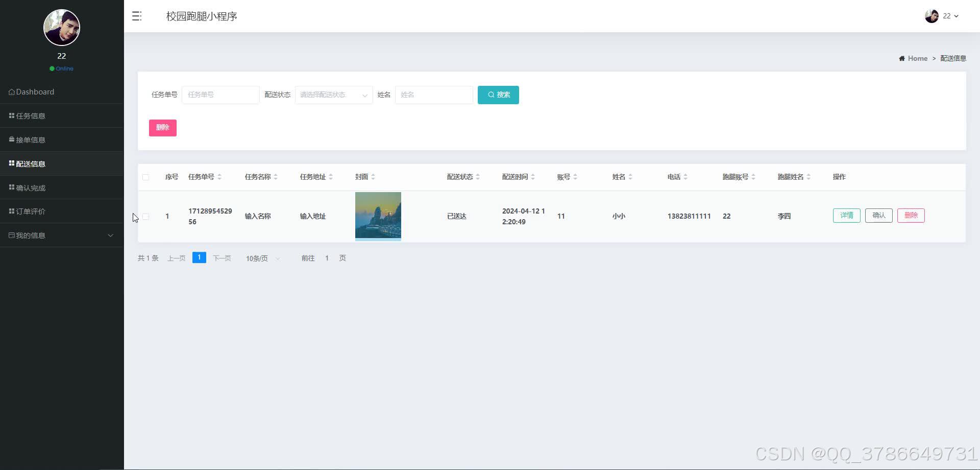Sort by 任务名称 column arrows
Viewport: 980px width, 470px height.
tap(276, 177)
